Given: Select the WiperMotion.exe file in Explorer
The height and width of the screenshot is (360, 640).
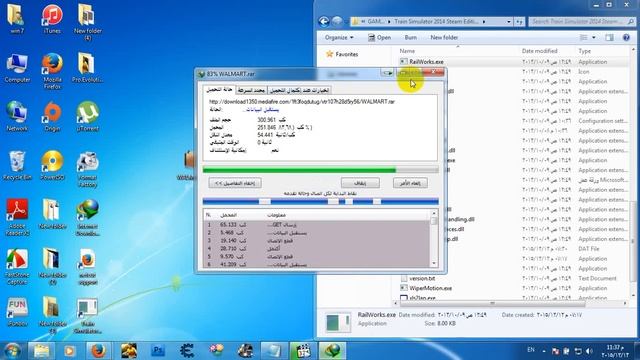Looking at the screenshot, I should point(430,288).
